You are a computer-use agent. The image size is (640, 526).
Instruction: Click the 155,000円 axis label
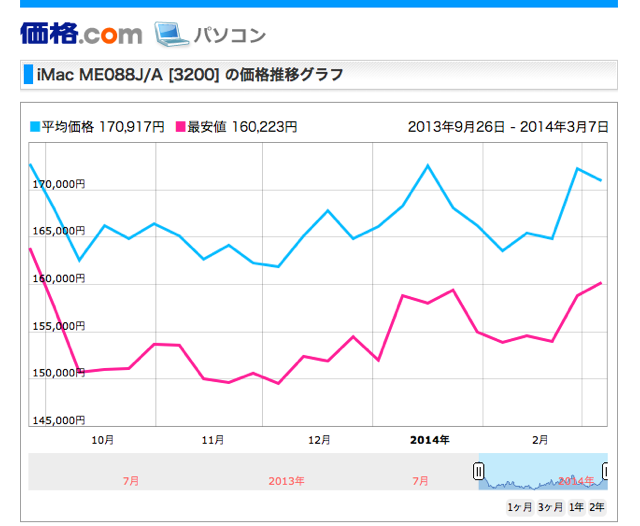59,326
